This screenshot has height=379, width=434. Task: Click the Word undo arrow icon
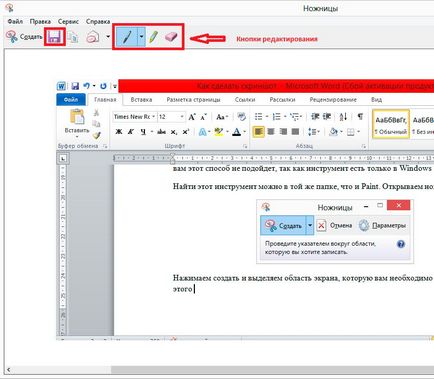[x=86, y=86]
